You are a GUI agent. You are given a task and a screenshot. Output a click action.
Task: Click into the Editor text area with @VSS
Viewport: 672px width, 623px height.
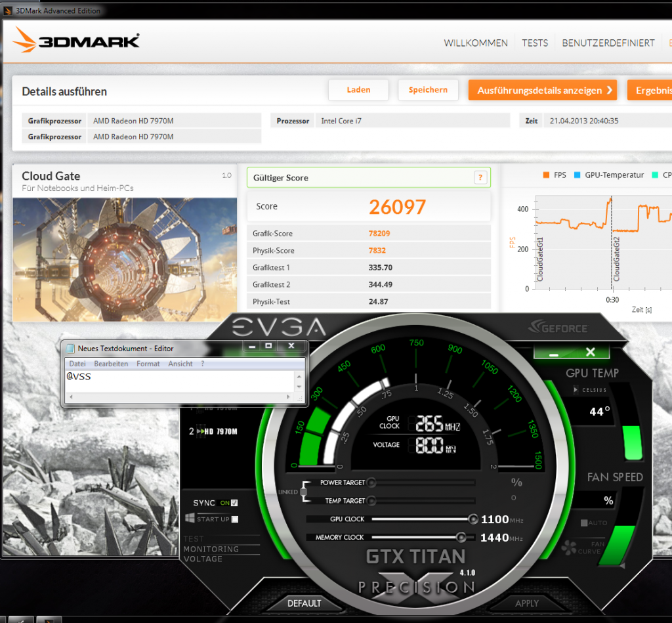(x=179, y=381)
